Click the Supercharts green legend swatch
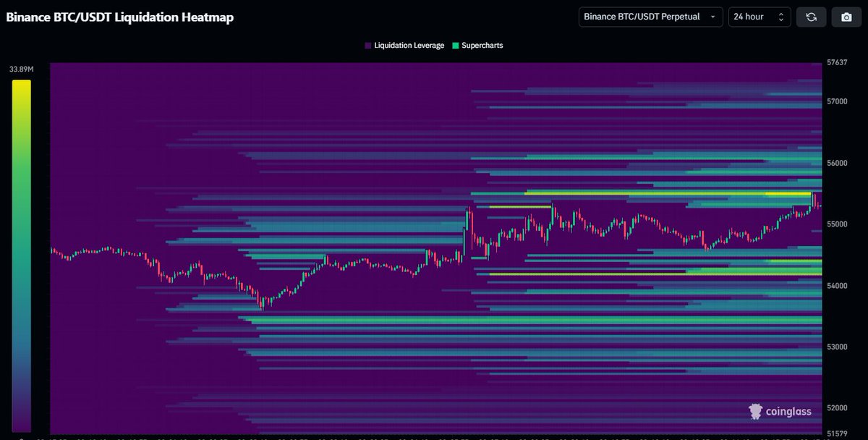This screenshot has width=868, height=440. coord(455,46)
